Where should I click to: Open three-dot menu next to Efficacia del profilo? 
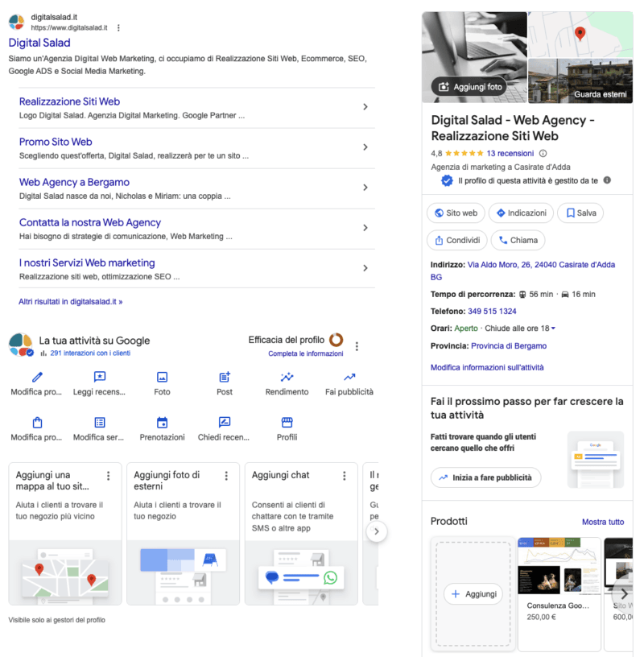click(357, 346)
